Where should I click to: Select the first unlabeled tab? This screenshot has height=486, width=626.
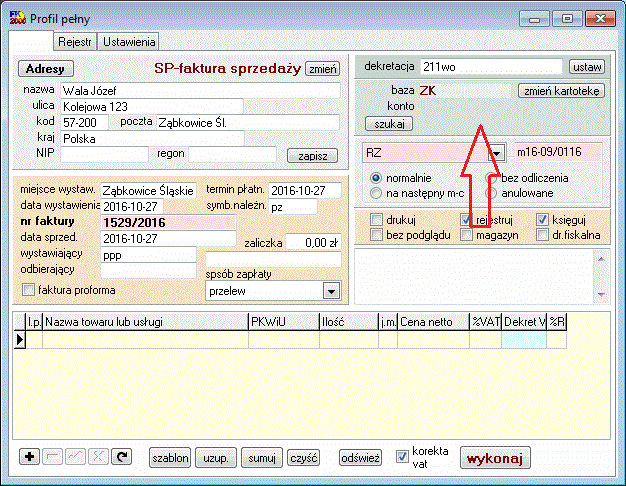tap(31, 40)
